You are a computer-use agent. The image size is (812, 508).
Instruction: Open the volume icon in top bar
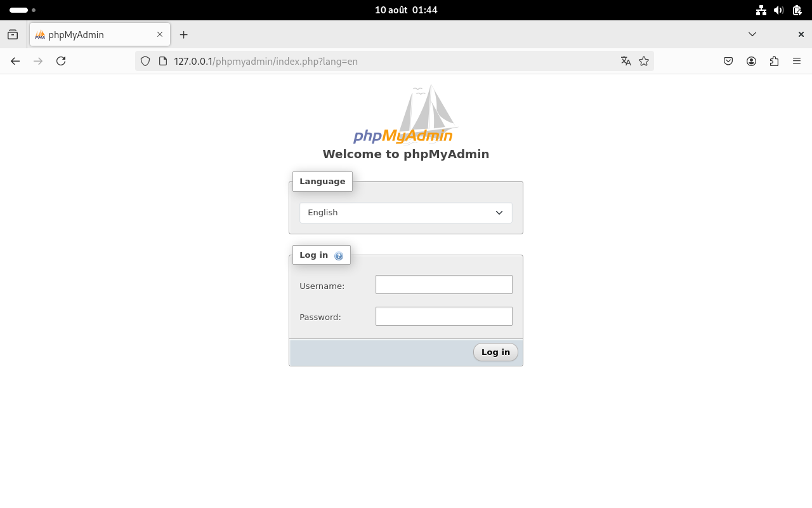point(779,10)
